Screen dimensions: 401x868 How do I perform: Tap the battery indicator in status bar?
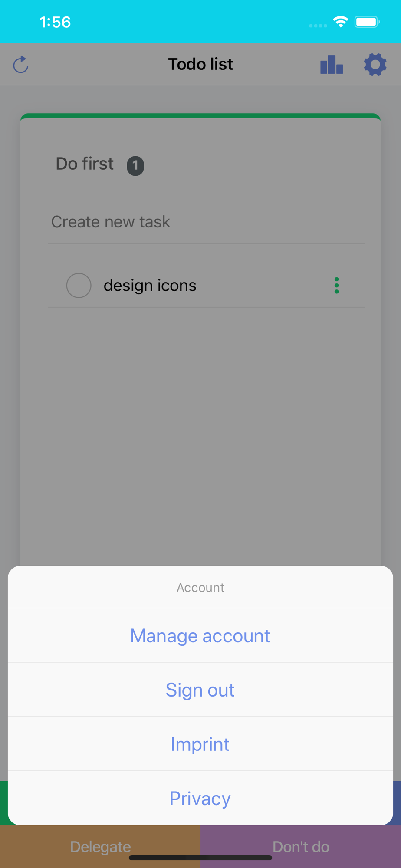[367, 22]
